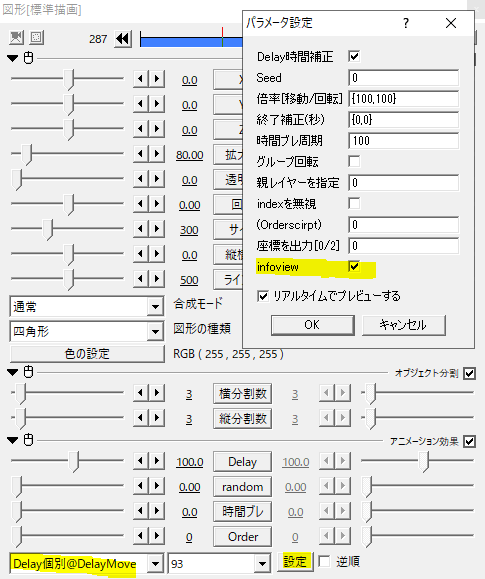Open the 合成モード dropdown showing 通常
Image resolution: width=485 pixels, height=579 pixels.
coord(87,306)
